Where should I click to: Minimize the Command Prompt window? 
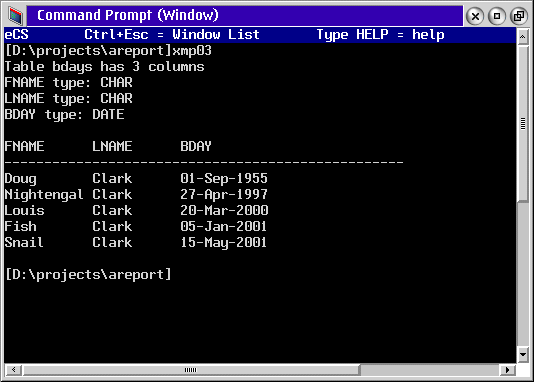click(x=497, y=16)
